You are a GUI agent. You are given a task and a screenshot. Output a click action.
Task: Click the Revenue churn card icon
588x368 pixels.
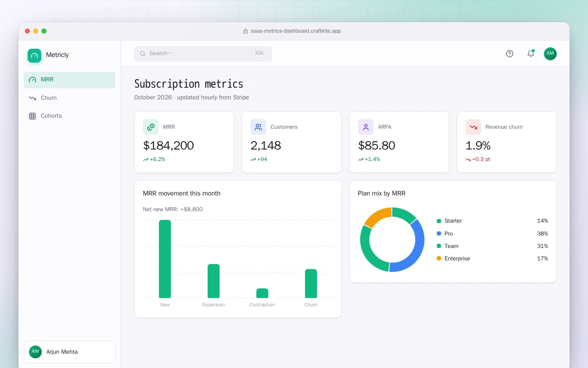tap(473, 127)
